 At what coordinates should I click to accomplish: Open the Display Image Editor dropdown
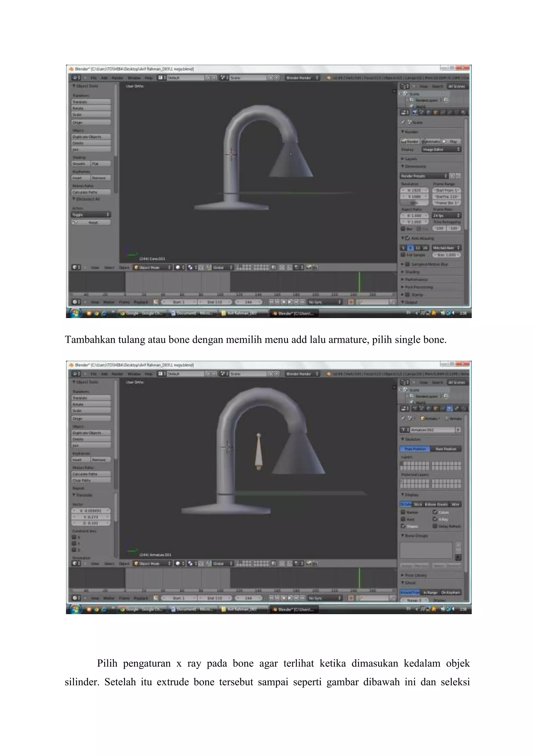(441, 150)
